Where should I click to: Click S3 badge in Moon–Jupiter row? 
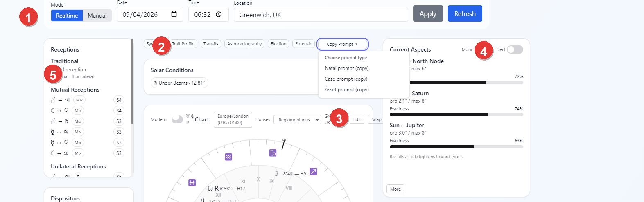(x=119, y=153)
